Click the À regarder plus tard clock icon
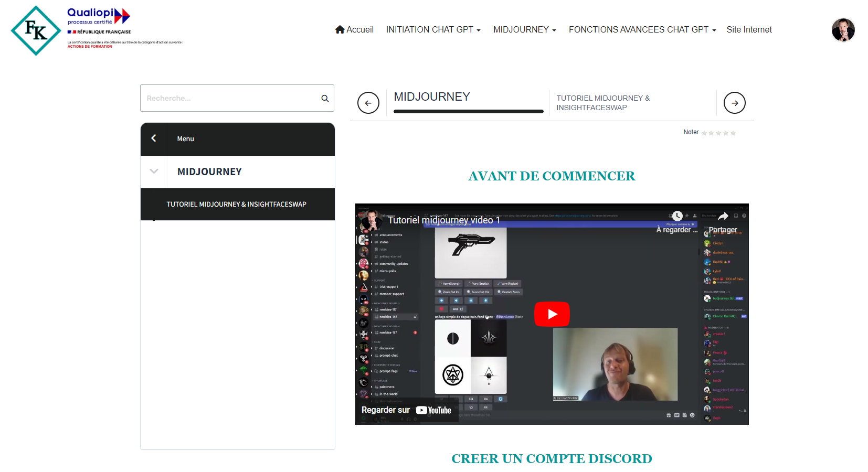The image size is (868, 472). 677,217
